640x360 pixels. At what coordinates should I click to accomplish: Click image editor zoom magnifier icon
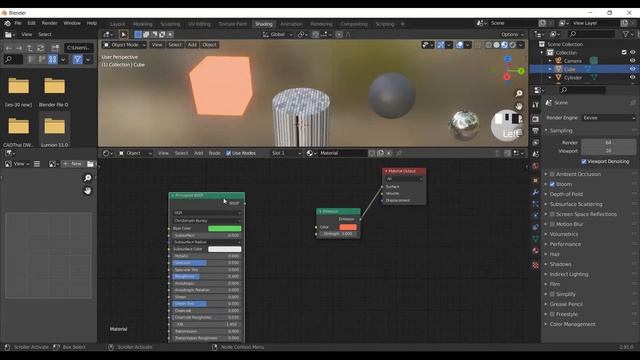coord(87,178)
